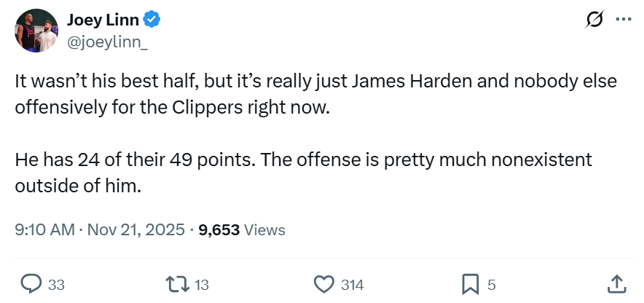
Task: Open Joey Linn's profile picture
Action: 36,31
